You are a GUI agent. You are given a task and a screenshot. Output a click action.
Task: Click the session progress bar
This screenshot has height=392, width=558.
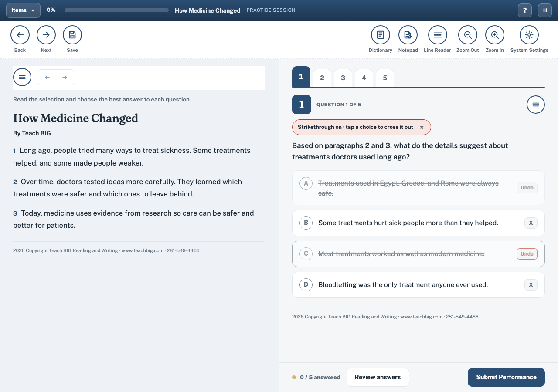tap(116, 10)
